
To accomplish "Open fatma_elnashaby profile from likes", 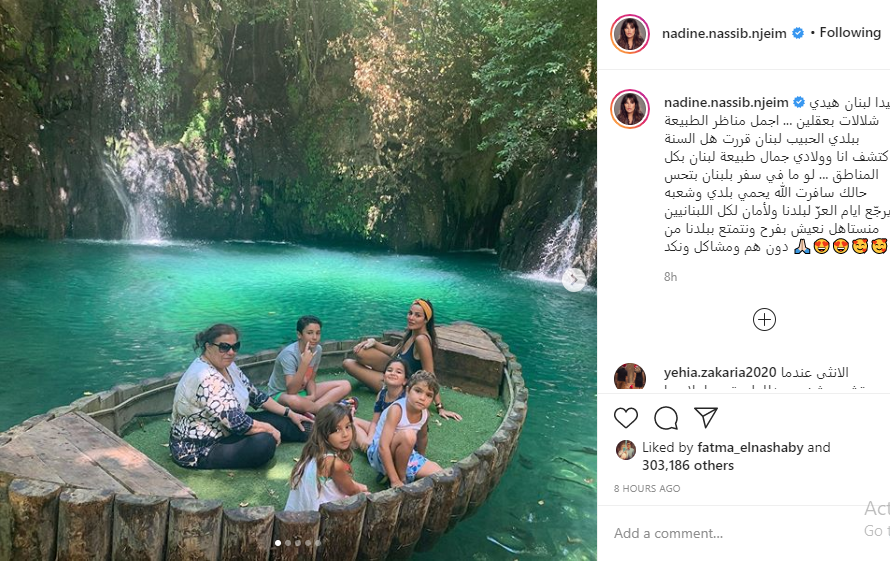I will [750, 447].
